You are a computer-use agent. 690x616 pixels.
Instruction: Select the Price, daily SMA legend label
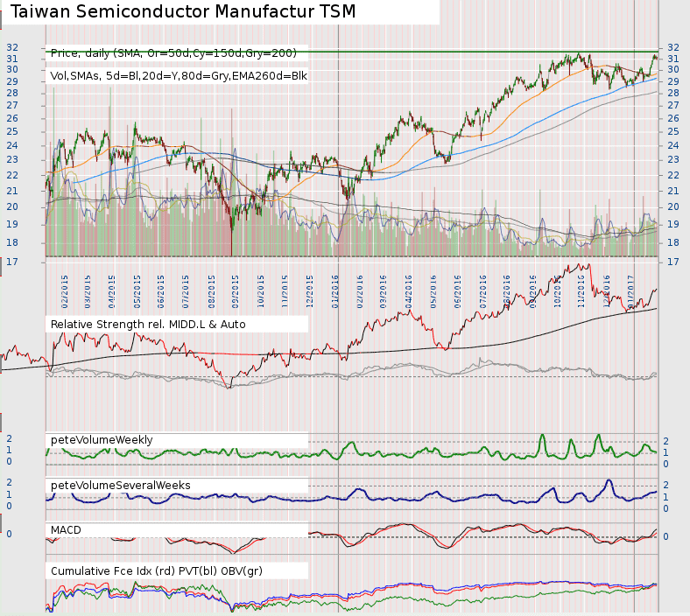(174, 53)
